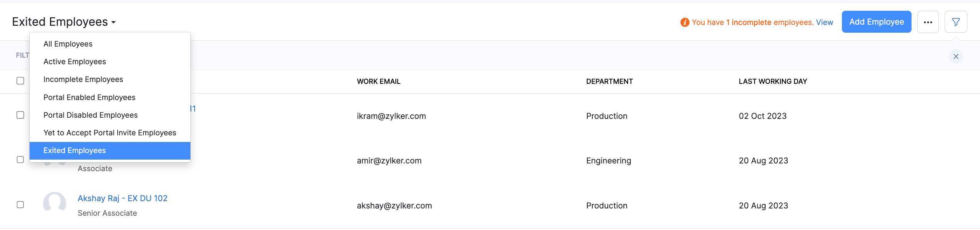980x230 pixels.
Task: Select Active Employees view option
Action: 75,62
